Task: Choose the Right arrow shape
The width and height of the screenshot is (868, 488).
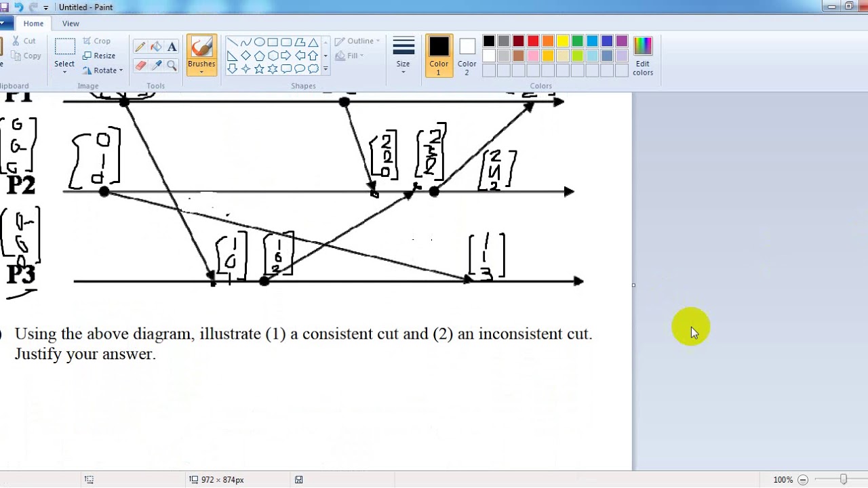Action: (286, 56)
